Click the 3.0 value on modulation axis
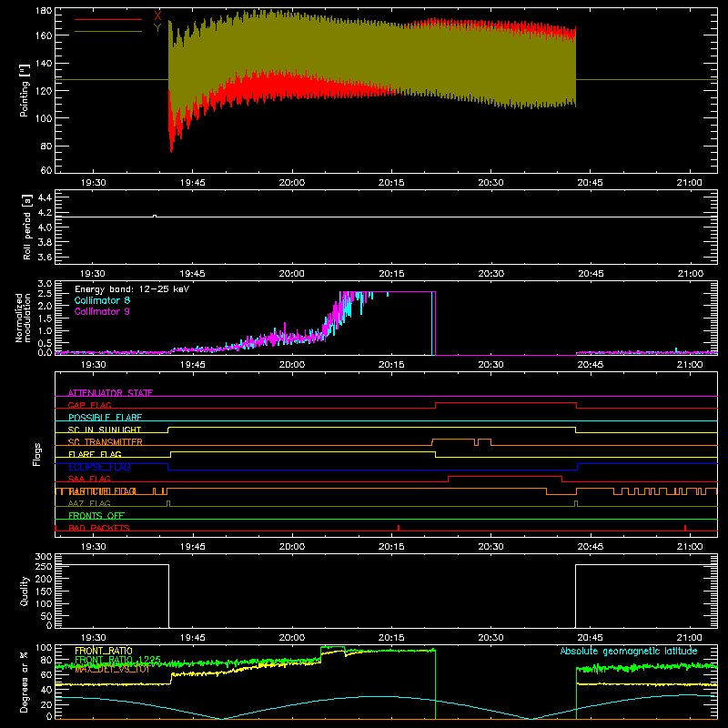 [x=45, y=284]
